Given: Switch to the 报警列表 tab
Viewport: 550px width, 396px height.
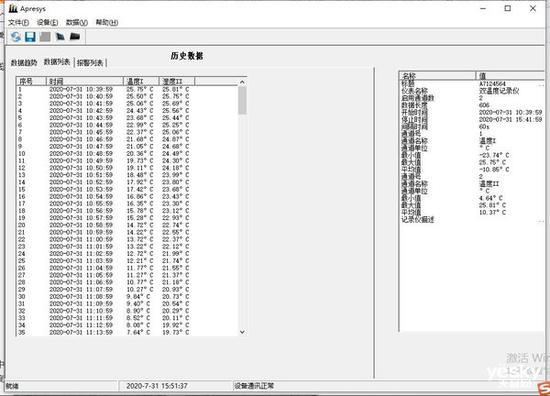Looking at the screenshot, I should 90,63.
